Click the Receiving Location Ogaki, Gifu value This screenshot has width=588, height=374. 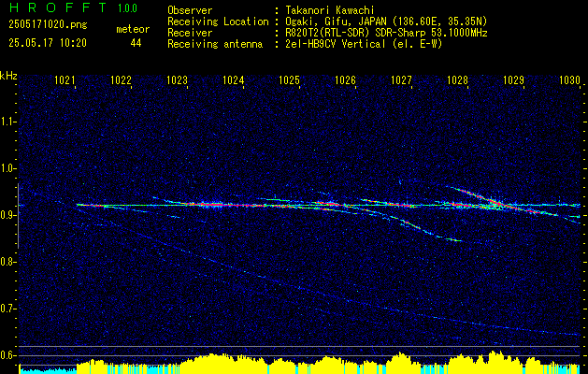click(x=385, y=22)
